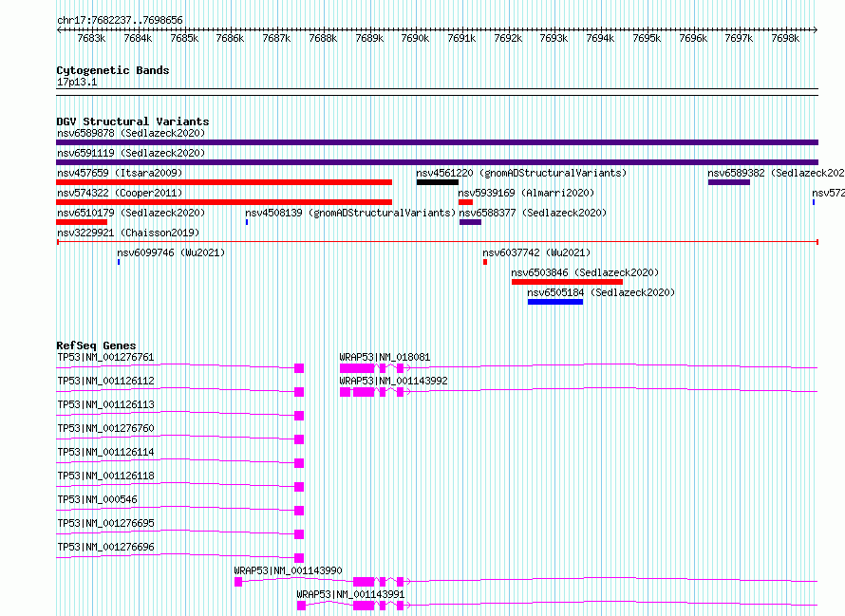Open TP53|NM_000546 transcript label
The width and height of the screenshot is (845, 616).
tap(97, 499)
